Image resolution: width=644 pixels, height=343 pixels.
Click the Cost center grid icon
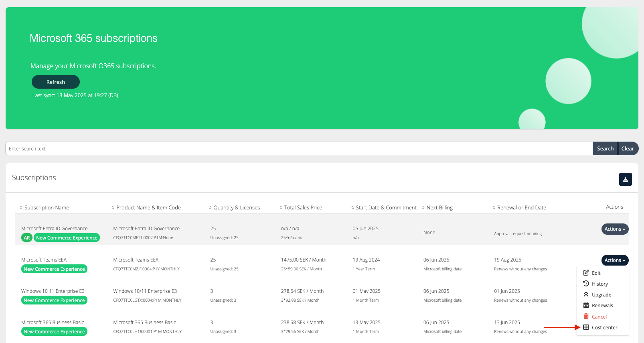pos(586,327)
